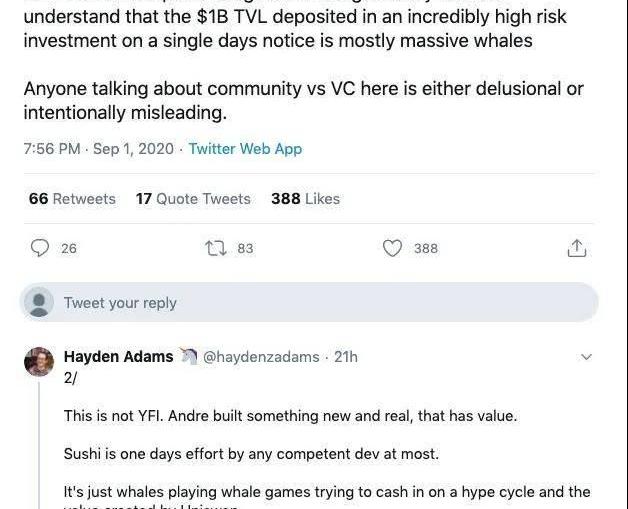The height and width of the screenshot is (509, 628).
Task: Click the reply speech bubble icon
Action: [40, 248]
